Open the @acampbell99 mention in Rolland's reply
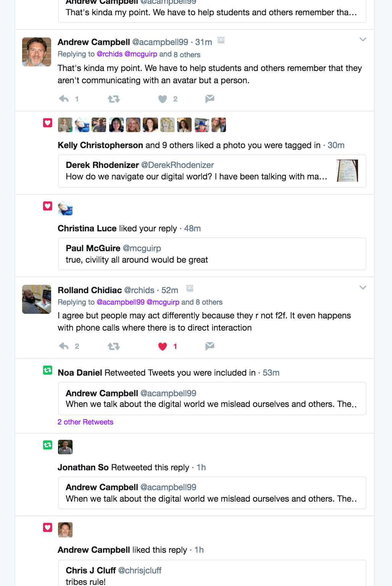Screen dimensions: 392x586 [121, 302]
